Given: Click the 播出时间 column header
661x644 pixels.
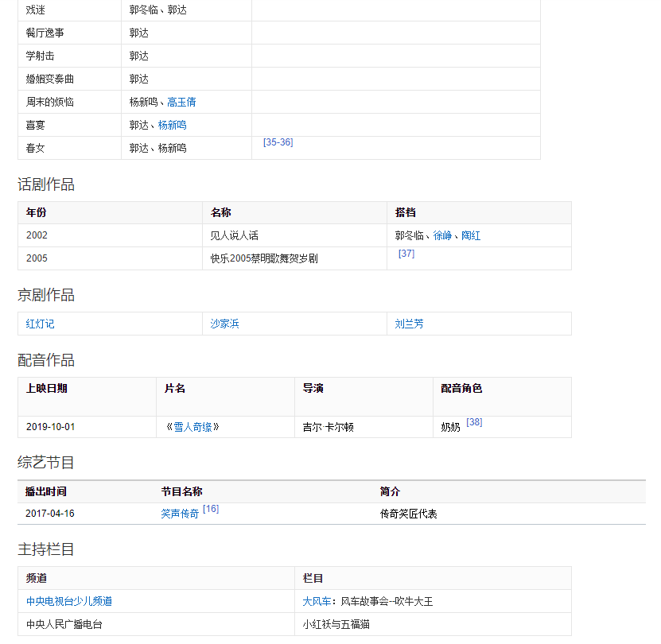Looking at the screenshot, I should tap(46, 491).
